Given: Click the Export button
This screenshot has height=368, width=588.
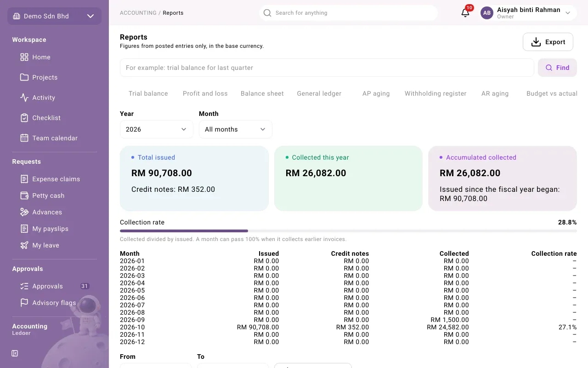Looking at the screenshot, I should (548, 42).
